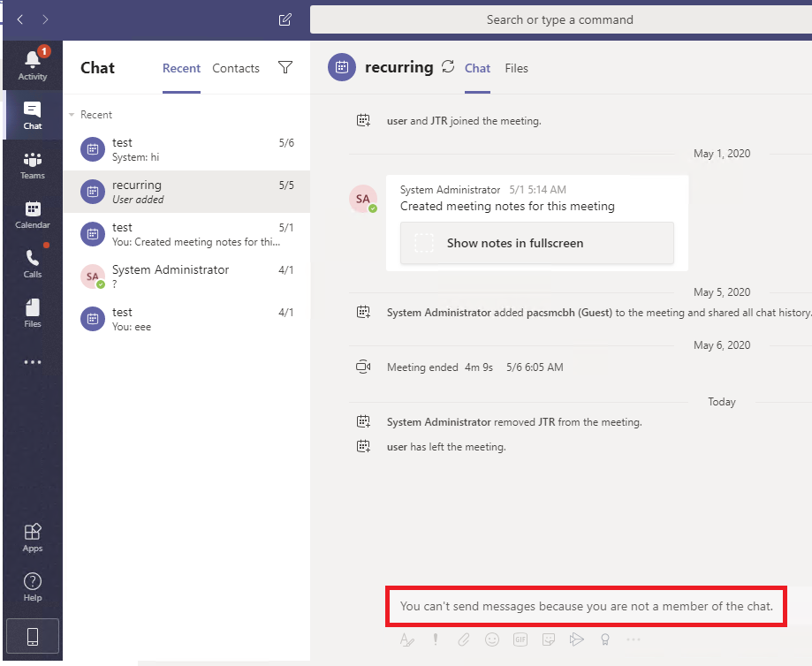Image resolution: width=812 pixels, height=666 pixels.
Task: Click the mobile app download icon
Action: pyautogui.click(x=33, y=637)
